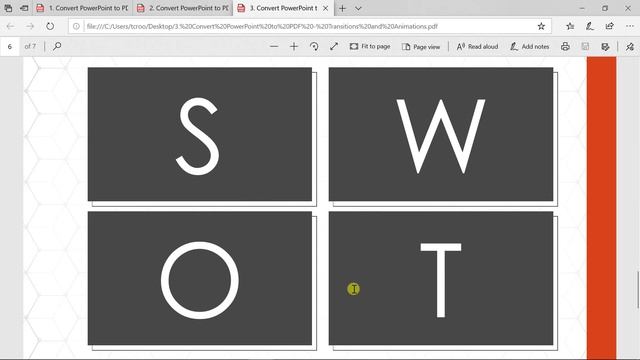
Task: Switch to tab '2. Convert PowerPoint to PDF'
Action: (183, 8)
